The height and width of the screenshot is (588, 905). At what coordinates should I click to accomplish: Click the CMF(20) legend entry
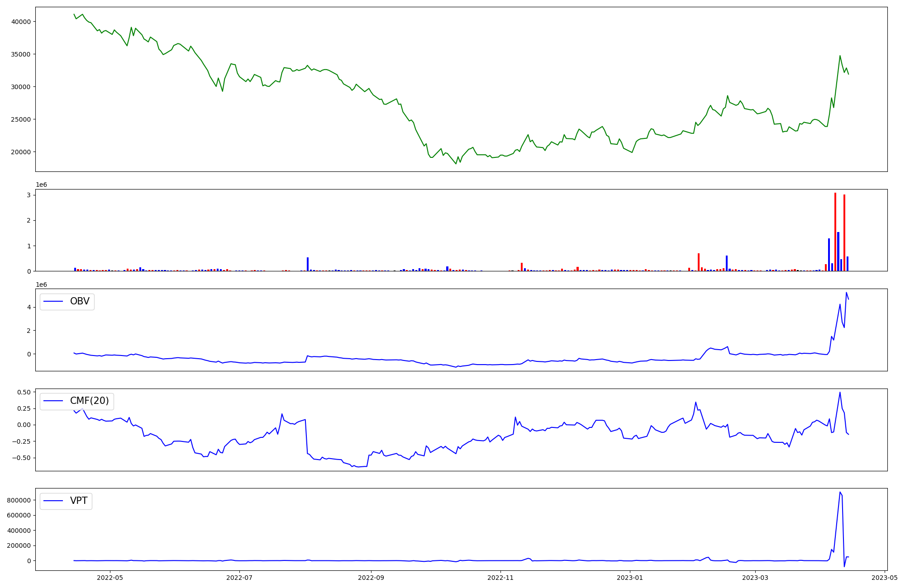coord(89,401)
